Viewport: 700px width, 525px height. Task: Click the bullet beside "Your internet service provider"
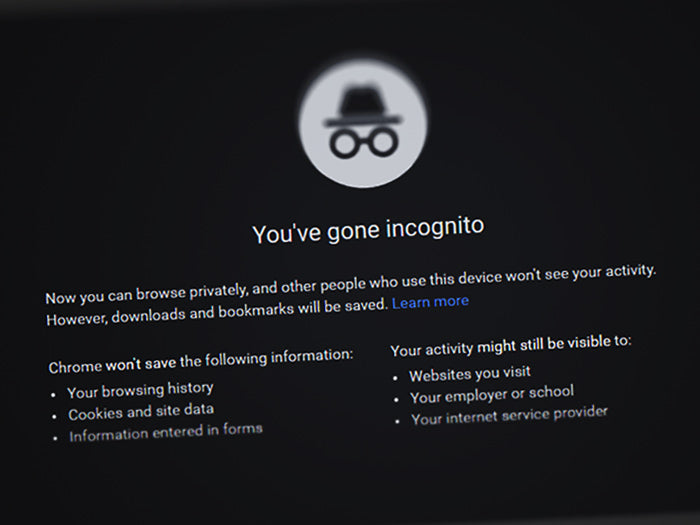[x=397, y=421]
